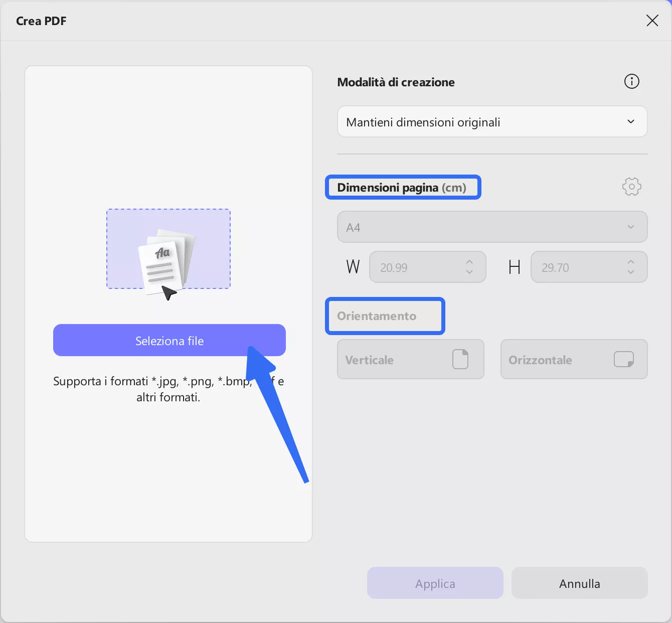
Task: Click the width field showing 20.99
Action: click(428, 267)
